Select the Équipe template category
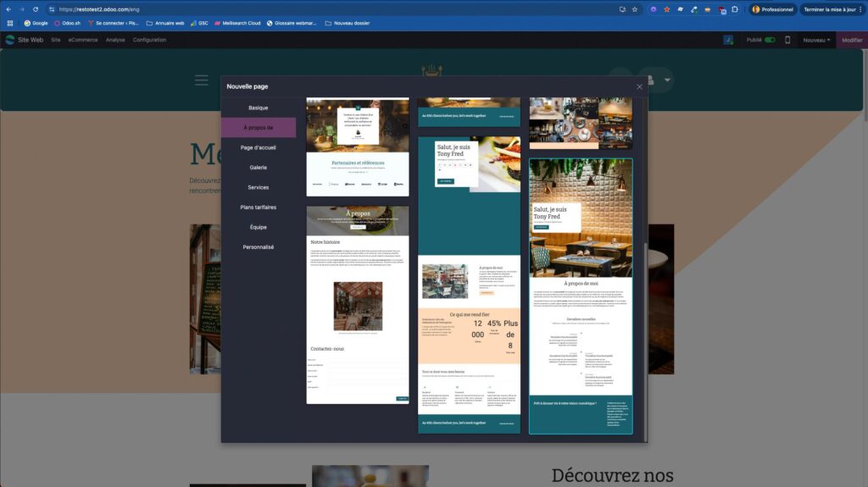Screen dimensions: 868x487 (x=258, y=228)
